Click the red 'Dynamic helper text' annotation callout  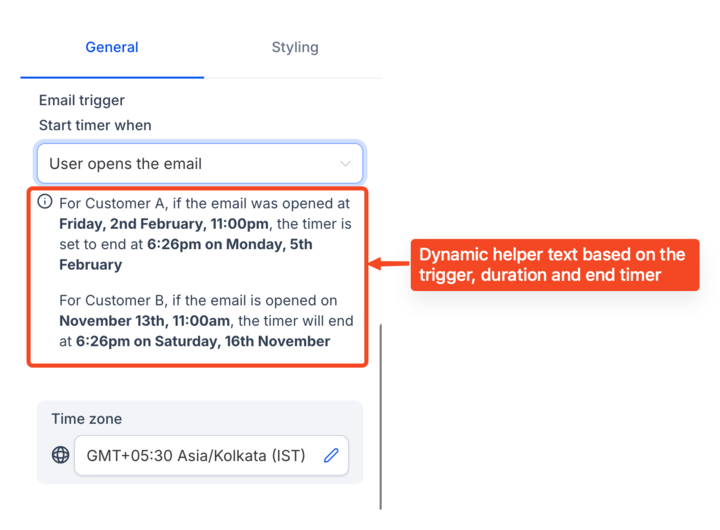(555, 265)
